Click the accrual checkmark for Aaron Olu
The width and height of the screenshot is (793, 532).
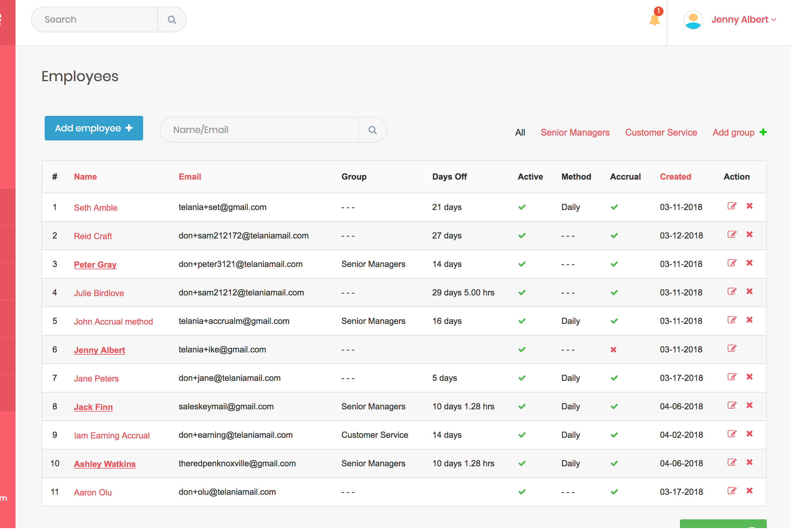(615, 493)
